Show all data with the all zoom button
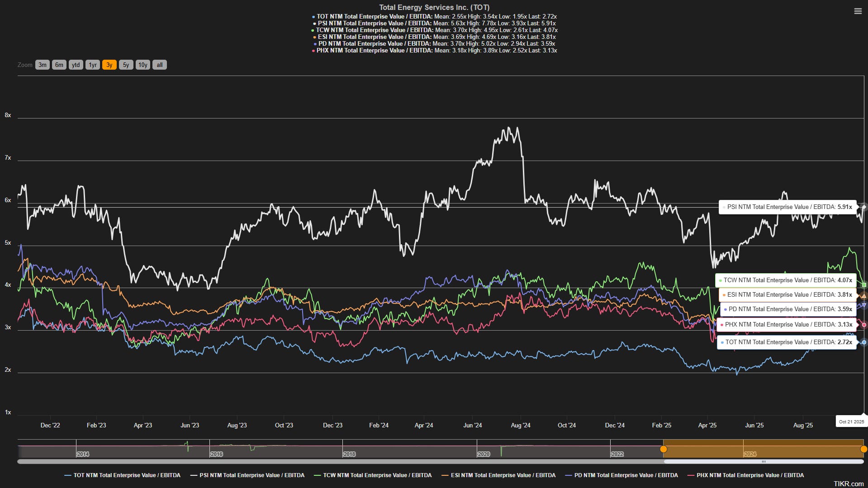 click(160, 65)
